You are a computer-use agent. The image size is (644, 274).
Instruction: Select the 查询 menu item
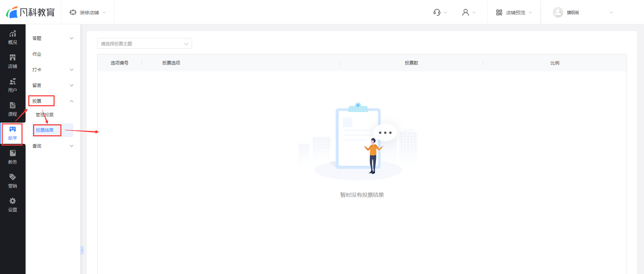(37, 146)
